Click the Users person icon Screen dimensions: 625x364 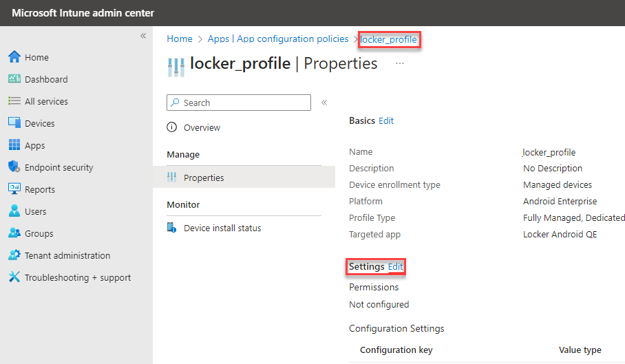coord(14,211)
